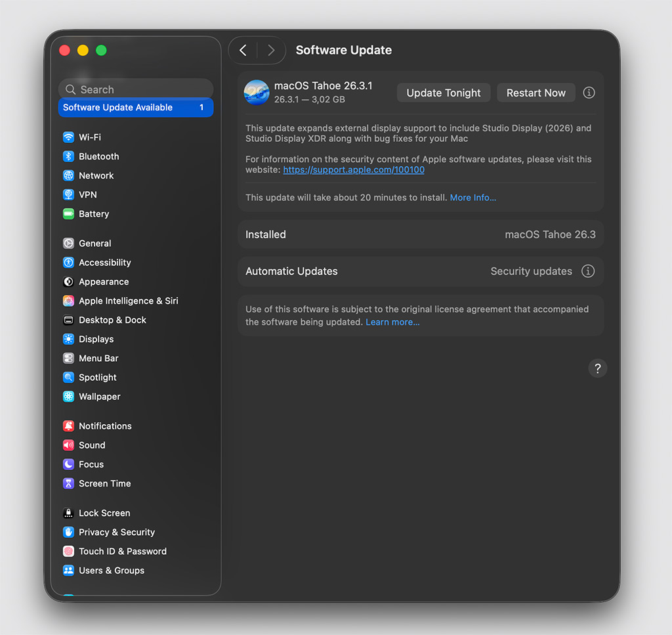Click the Menu Bar icon
The image size is (672, 635).
(x=68, y=358)
